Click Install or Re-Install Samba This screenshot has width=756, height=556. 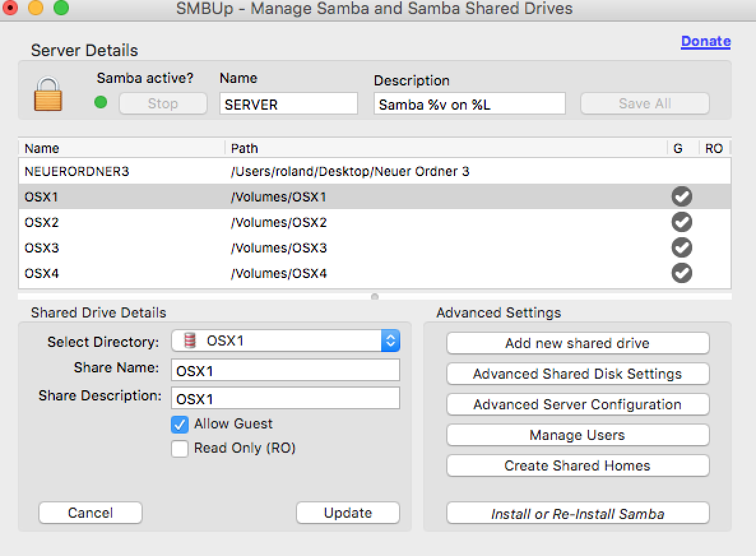click(578, 513)
